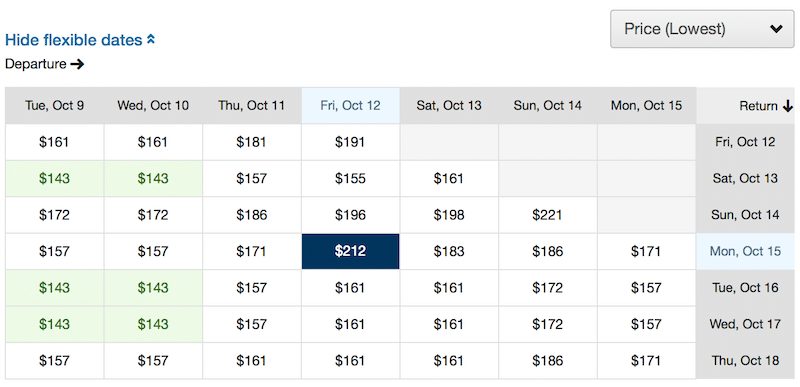The height and width of the screenshot is (387, 800).
Task: Click the Thu, Oct 18 return row label
Action: click(745, 360)
